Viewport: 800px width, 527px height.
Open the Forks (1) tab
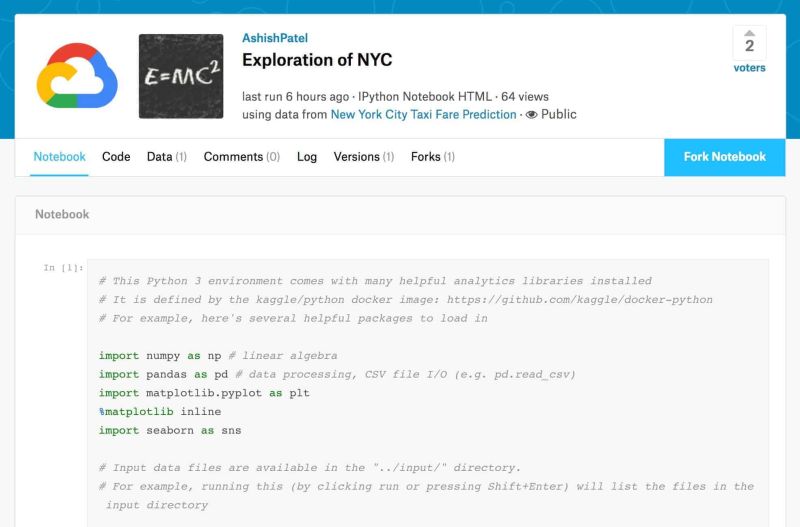(x=433, y=157)
